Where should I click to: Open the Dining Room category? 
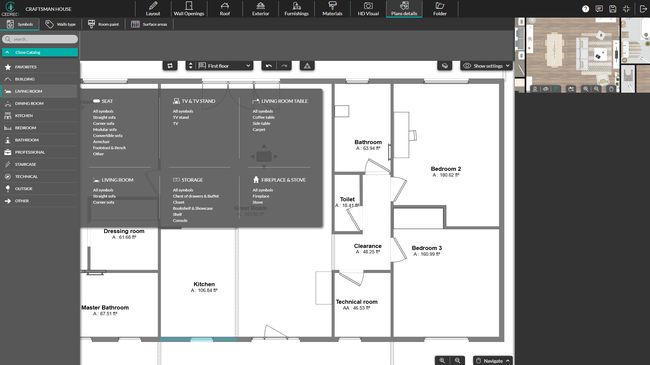coord(40,103)
